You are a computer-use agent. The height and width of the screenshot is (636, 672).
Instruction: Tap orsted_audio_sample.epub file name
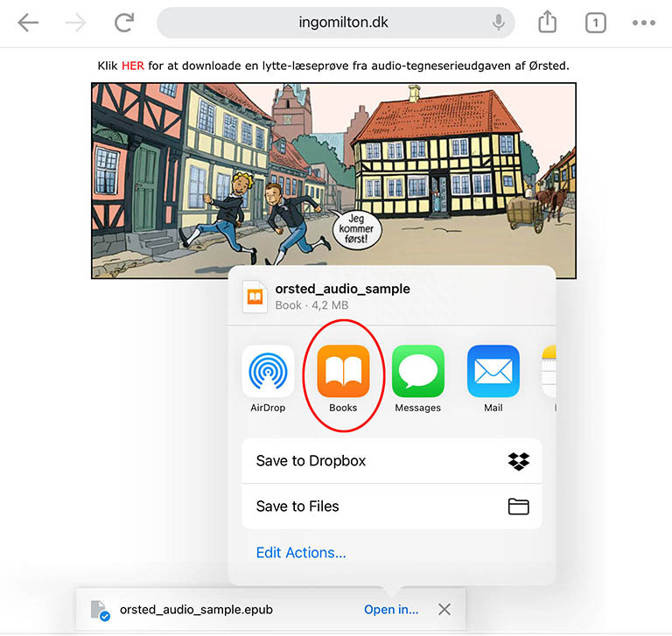coord(196,610)
